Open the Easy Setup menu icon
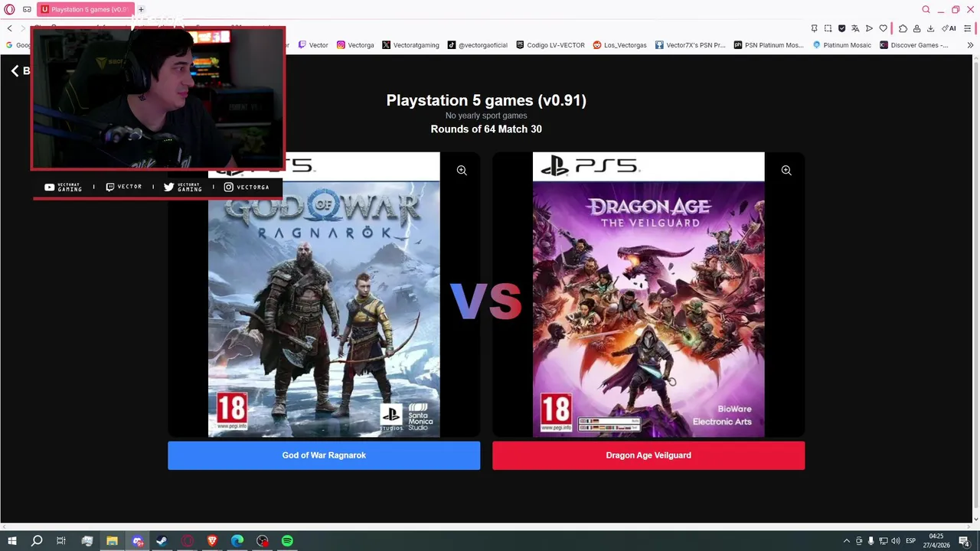 click(969, 28)
